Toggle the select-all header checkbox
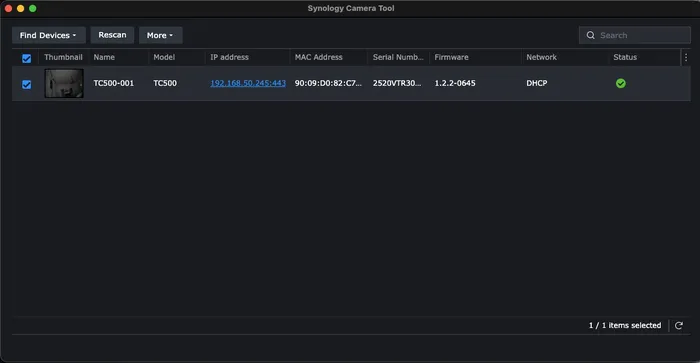Image resolution: width=700 pixels, height=363 pixels. click(26, 58)
